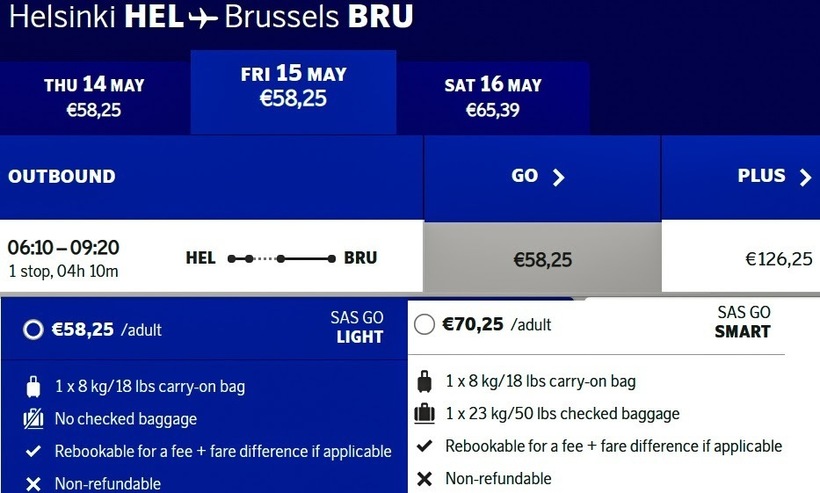Click checked baggage suitcase icon in Smart fare
This screenshot has height=493, width=820.
(x=424, y=413)
